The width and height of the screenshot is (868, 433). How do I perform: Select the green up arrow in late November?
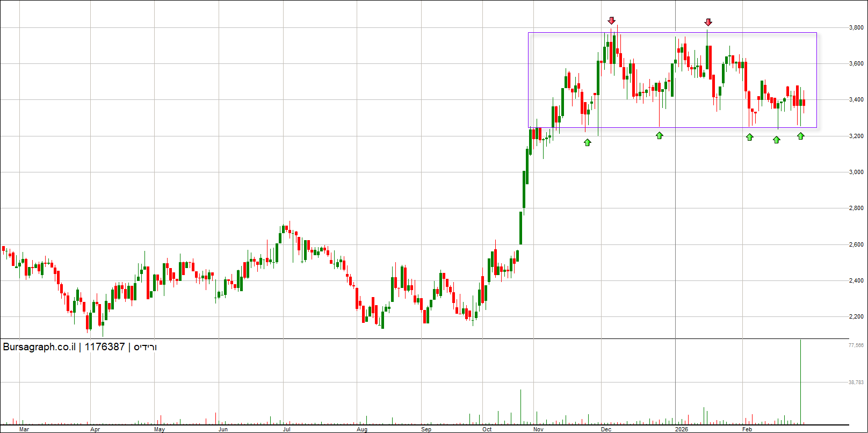point(587,142)
